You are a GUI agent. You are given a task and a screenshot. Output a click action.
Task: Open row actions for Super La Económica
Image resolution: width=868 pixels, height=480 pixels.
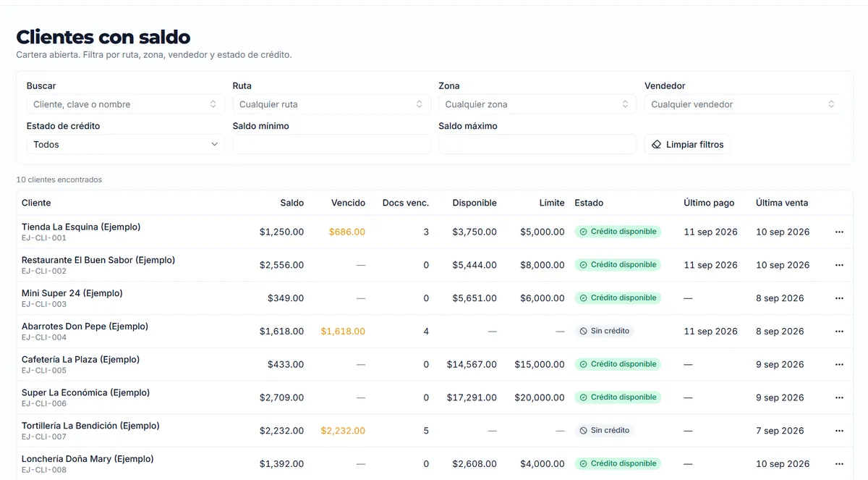point(839,398)
